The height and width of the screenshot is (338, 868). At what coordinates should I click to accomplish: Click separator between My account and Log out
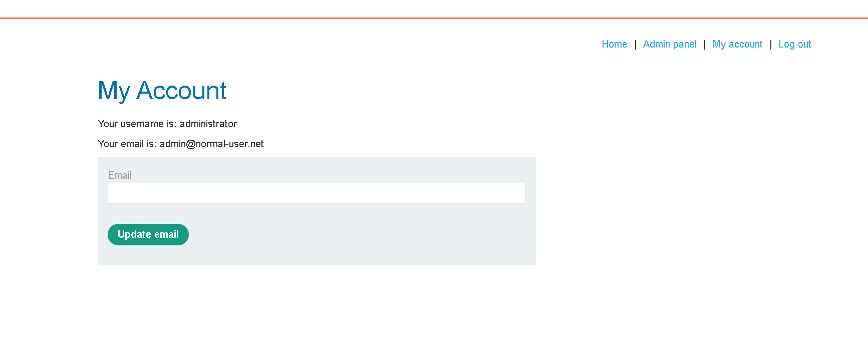pyautogui.click(x=770, y=45)
